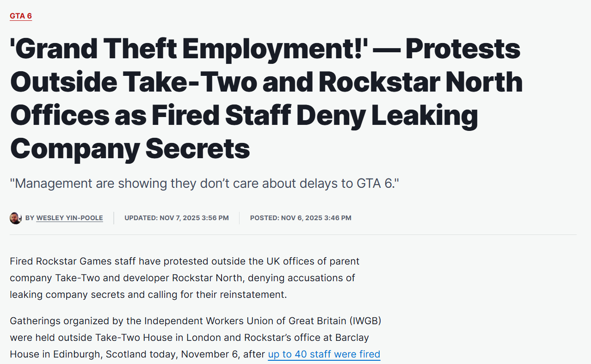Click 'Rockstar North' in the headline
The width and height of the screenshot is (591, 364).
421,82
